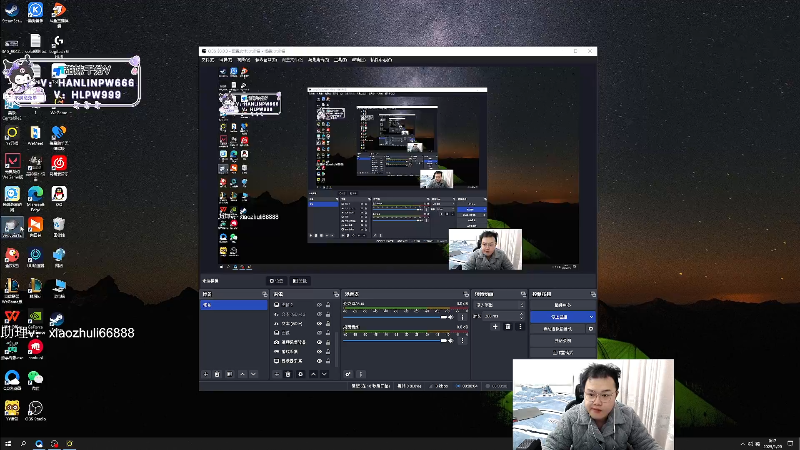Remove selected scene with the Scenes panel trash icon
The height and width of the screenshot is (450, 800).
coord(217,374)
